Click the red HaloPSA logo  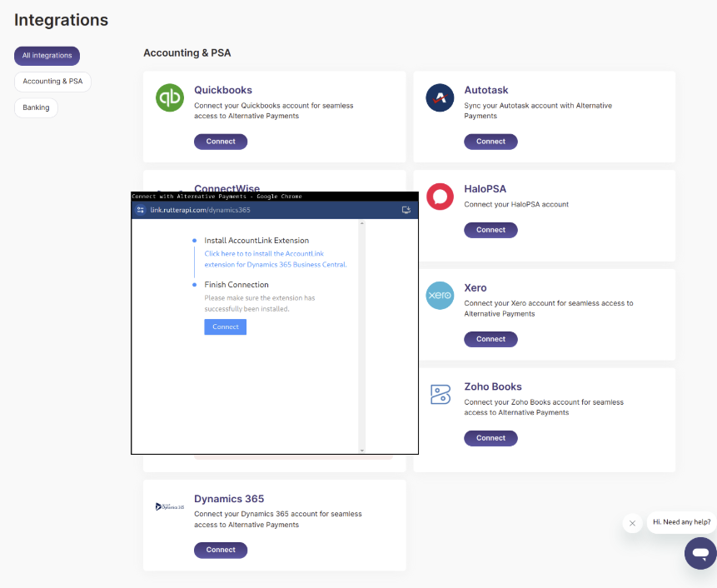click(x=440, y=197)
